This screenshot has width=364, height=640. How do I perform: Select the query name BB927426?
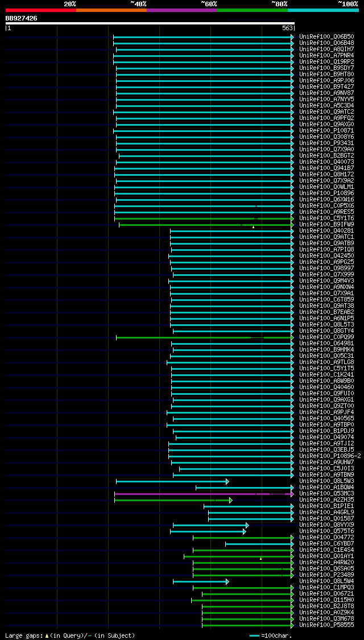[21, 18]
